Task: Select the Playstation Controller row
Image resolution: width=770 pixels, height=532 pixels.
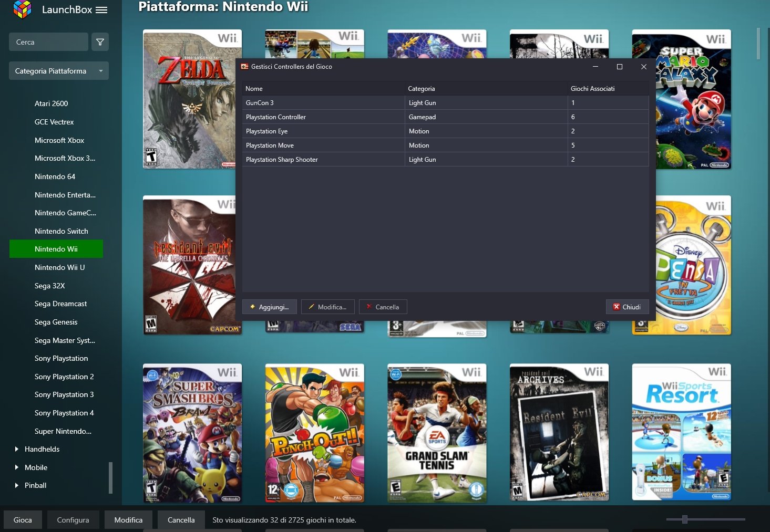Action: coord(445,117)
